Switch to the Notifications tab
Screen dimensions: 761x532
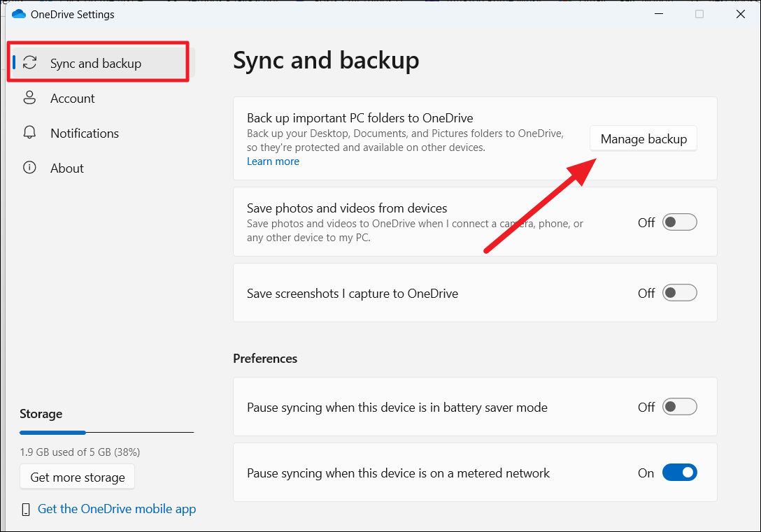click(84, 134)
